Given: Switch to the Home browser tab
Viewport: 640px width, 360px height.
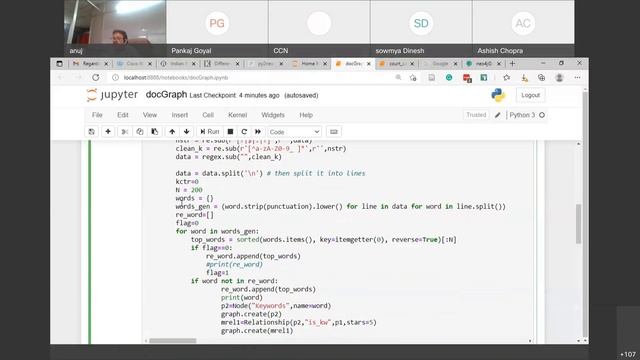Looking at the screenshot, I should coord(309,64).
